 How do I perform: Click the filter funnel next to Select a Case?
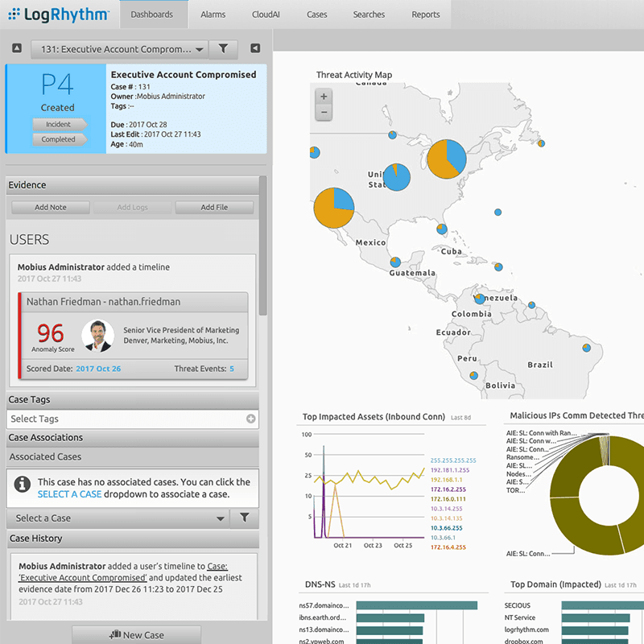click(245, 518)
